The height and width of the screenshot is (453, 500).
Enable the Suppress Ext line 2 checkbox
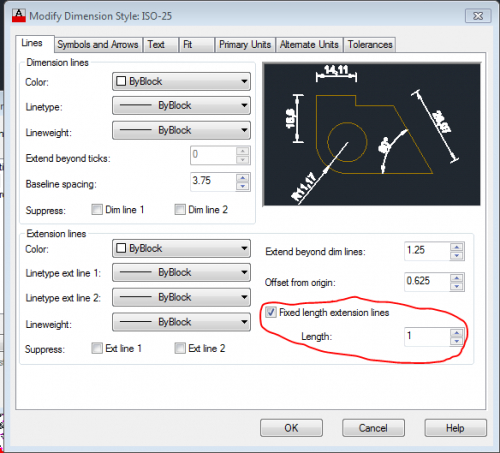pos(180,348)
